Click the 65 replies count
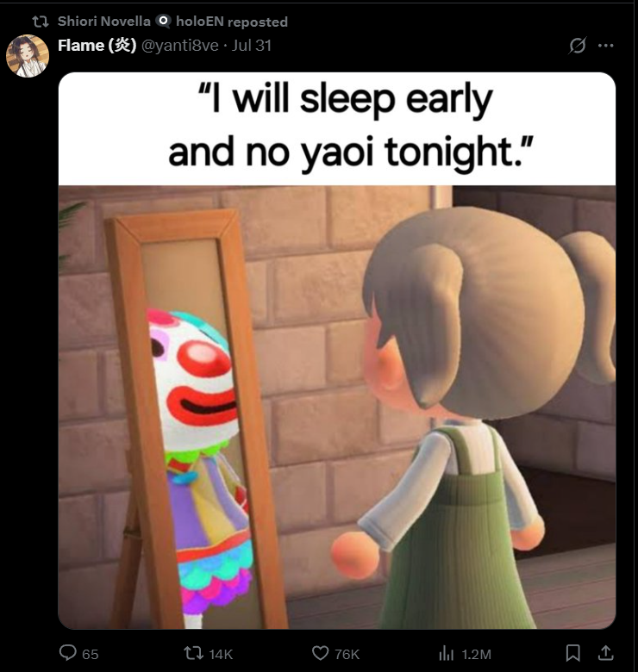Image resolution: width=638 pixels, height=672 pixels. pos(90,654)
